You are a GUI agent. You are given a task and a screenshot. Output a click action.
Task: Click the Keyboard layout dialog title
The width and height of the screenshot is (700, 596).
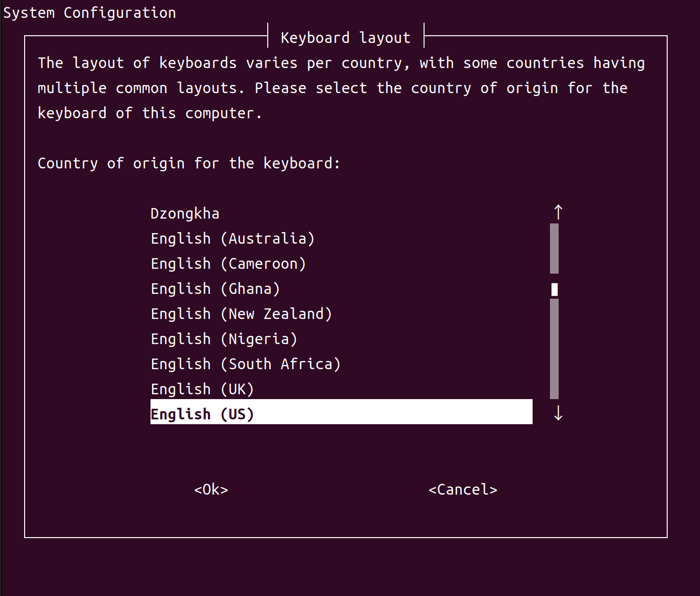[x=345, y=37]
